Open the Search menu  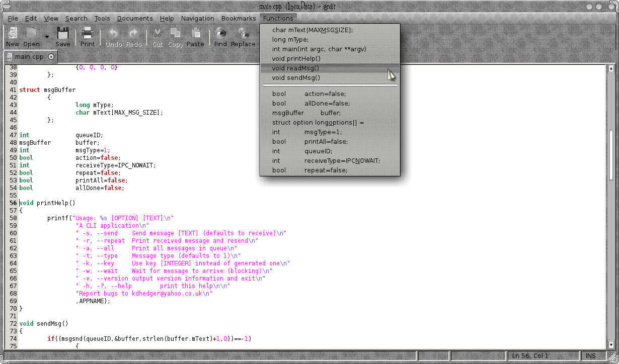coord(76,19)
